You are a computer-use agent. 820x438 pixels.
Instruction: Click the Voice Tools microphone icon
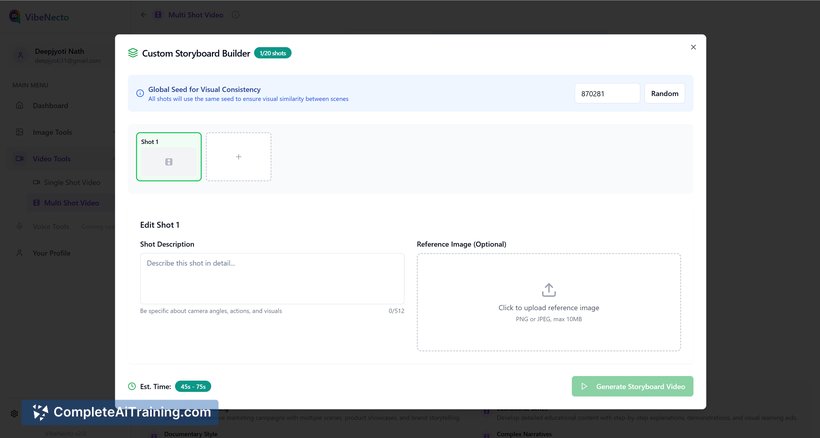point(19,226)
